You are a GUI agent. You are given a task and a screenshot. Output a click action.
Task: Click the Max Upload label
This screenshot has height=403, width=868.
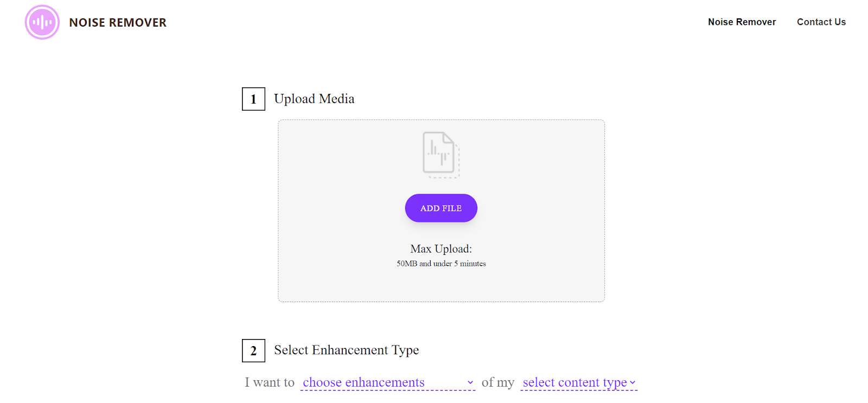click(441, 249)
